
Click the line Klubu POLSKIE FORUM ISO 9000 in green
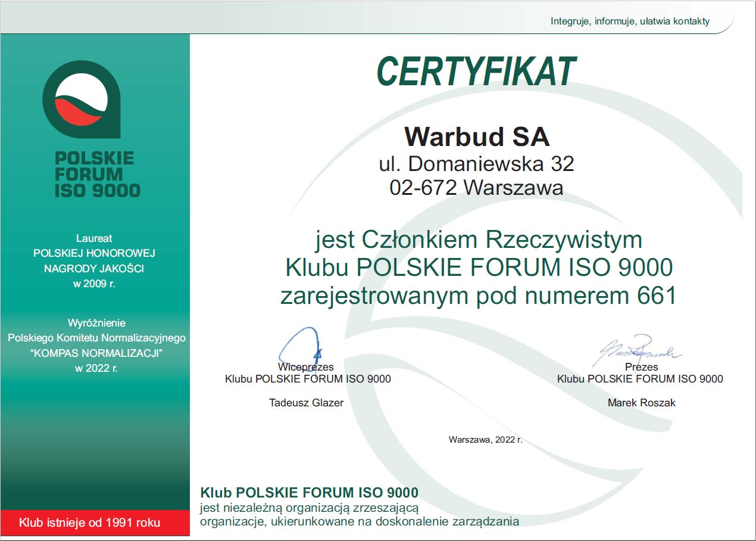[x=479, y=268]
